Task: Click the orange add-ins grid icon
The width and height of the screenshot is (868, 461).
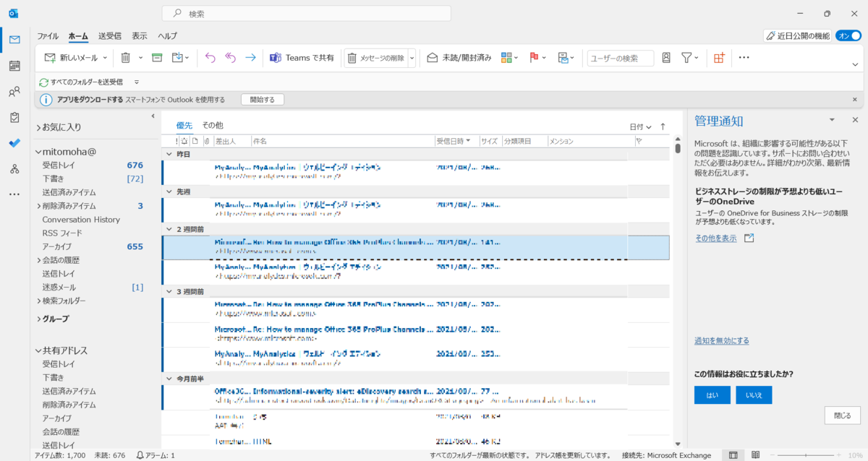Action: (719, 58)
